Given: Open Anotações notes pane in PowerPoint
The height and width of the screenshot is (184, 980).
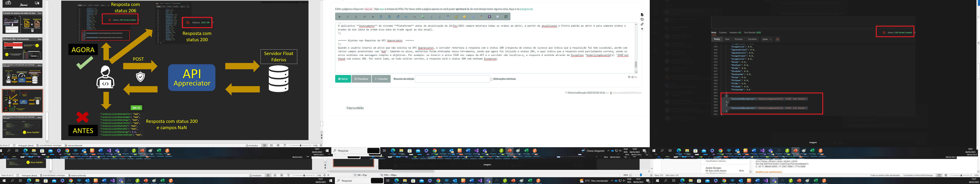Looking at the screenshot, I should tap(252, 145).
